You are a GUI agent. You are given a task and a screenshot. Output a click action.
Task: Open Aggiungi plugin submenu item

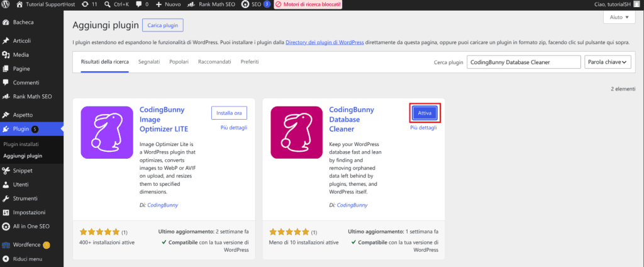coord(23,156)
